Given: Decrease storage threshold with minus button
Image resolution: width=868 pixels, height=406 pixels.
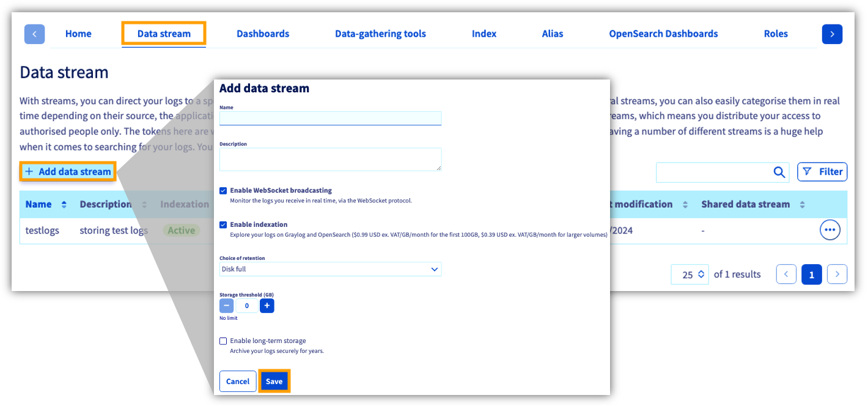Looking at the screenshot, I should [x=226, y=306].
